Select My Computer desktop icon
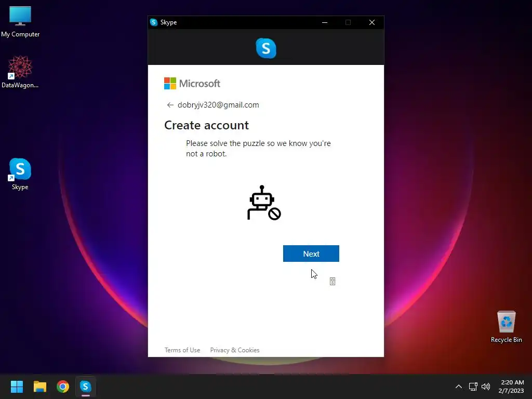 [x=20, y=22]
